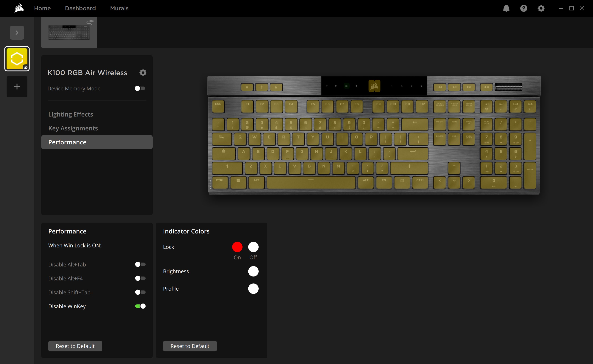Click the Print Screen key on keyboard
Viewport: 593px width, 364px height.
tap(440, 107)
